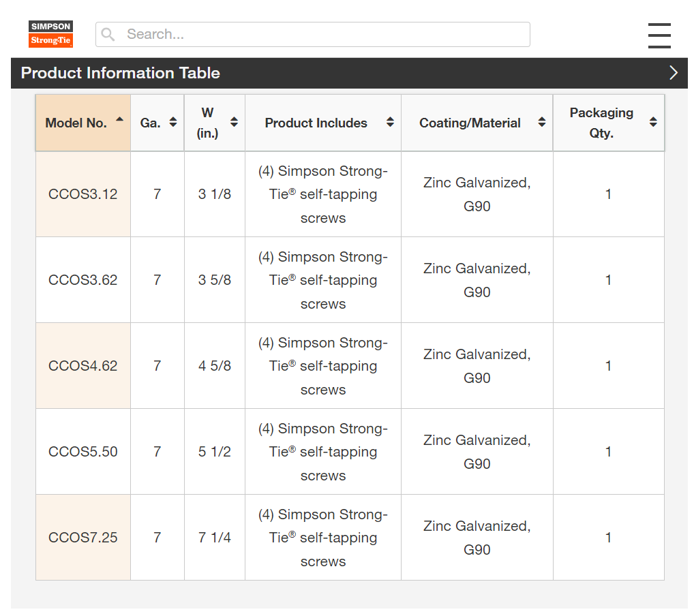Open the hamburger menu
Screen dimensions: 694x616
point(659,35)
